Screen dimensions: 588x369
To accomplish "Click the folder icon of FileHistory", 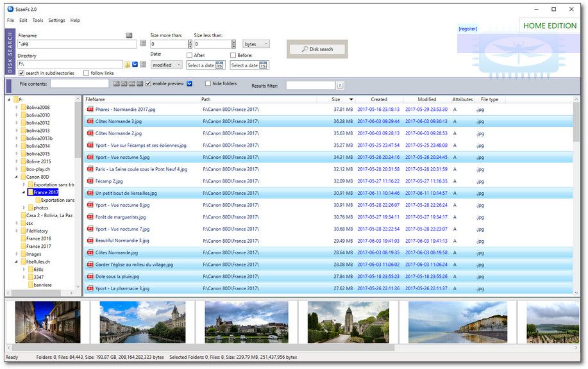I will [23, 231].
